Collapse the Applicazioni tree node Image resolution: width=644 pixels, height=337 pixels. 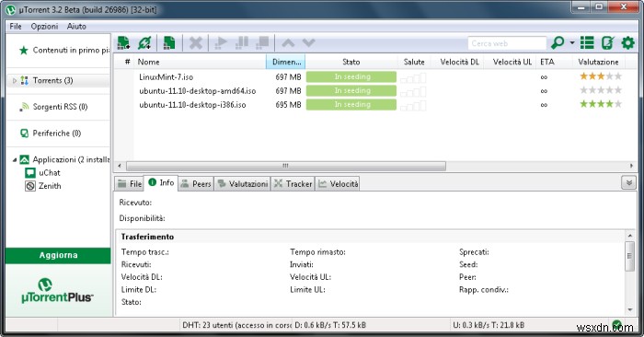(x=15, y=159)
